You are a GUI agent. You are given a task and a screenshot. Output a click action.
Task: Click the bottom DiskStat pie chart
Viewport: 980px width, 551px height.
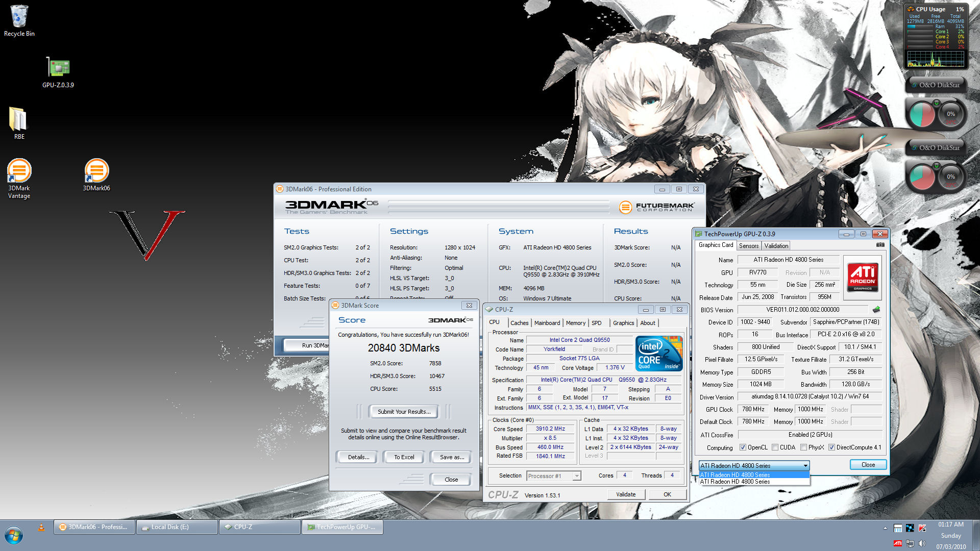922,177
